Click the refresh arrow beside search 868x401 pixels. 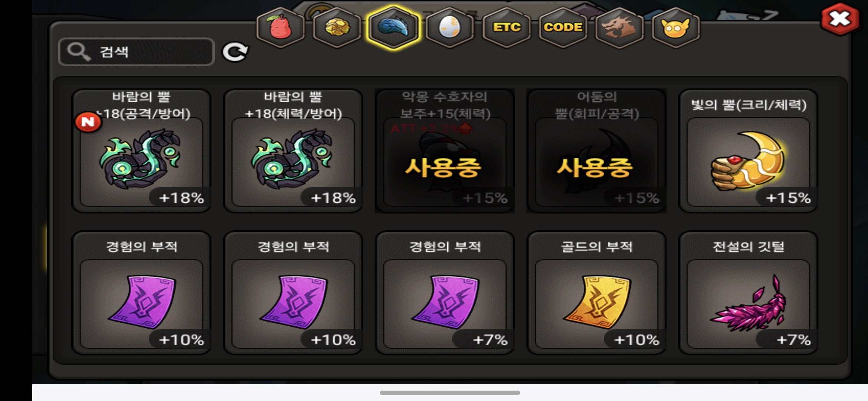235,52
